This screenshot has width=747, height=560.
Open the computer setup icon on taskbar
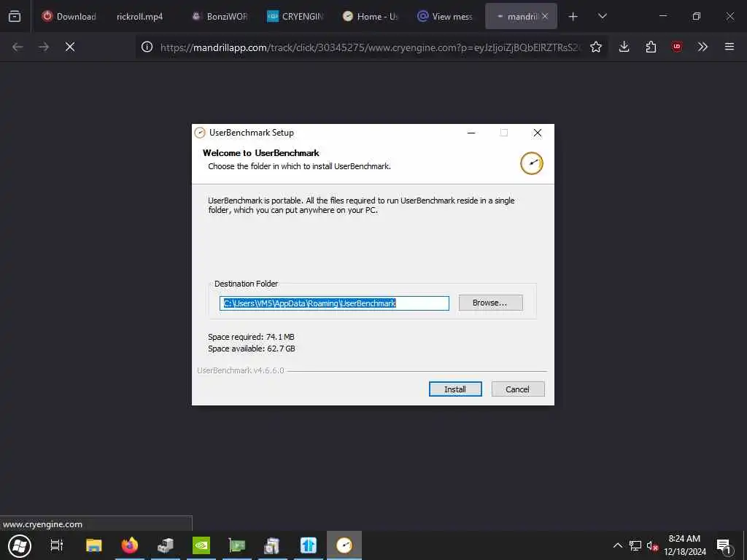pos(166,545)
